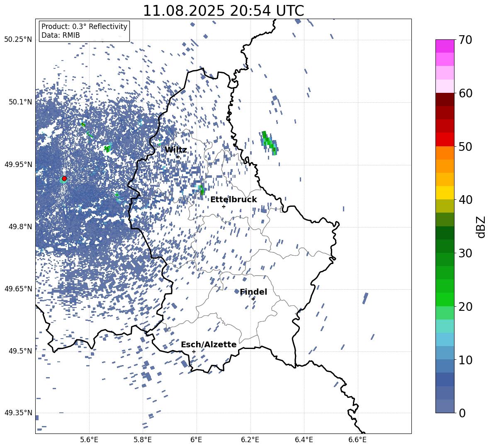Click the 6.2°E longitude tick label

(250, 440)
